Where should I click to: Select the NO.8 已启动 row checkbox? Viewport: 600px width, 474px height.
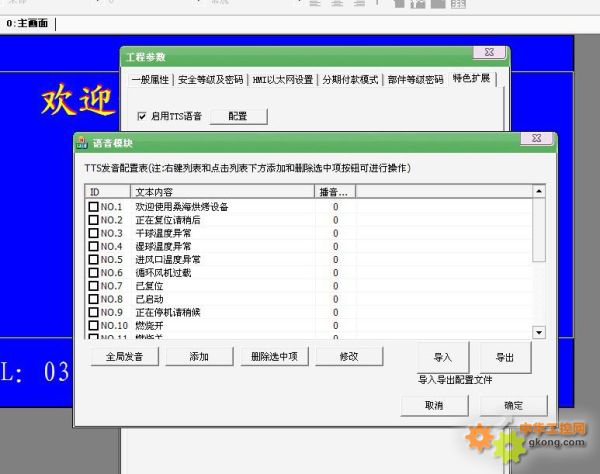[x=94, y=298]
